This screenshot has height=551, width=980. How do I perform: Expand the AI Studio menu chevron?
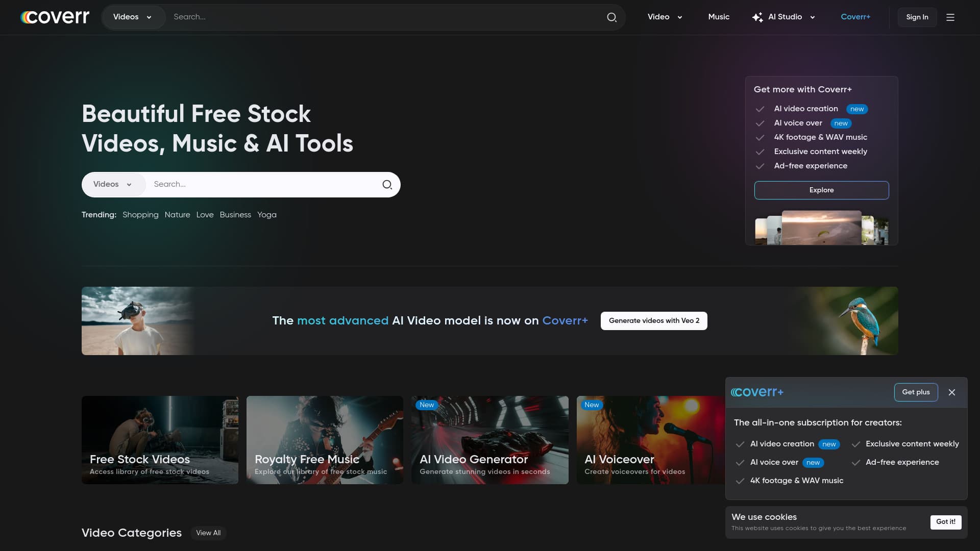coord(813,17)
